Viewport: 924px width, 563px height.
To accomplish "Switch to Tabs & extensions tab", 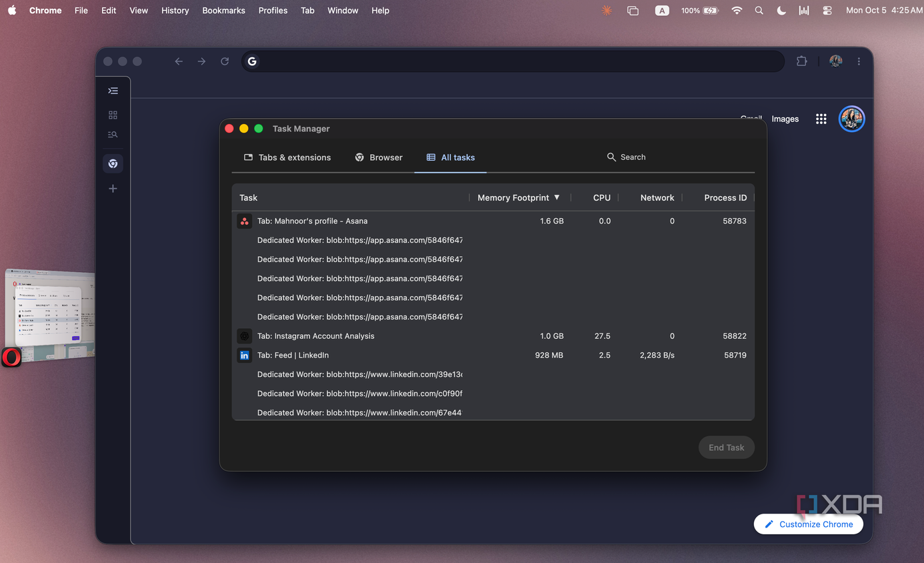I will 287,157.
